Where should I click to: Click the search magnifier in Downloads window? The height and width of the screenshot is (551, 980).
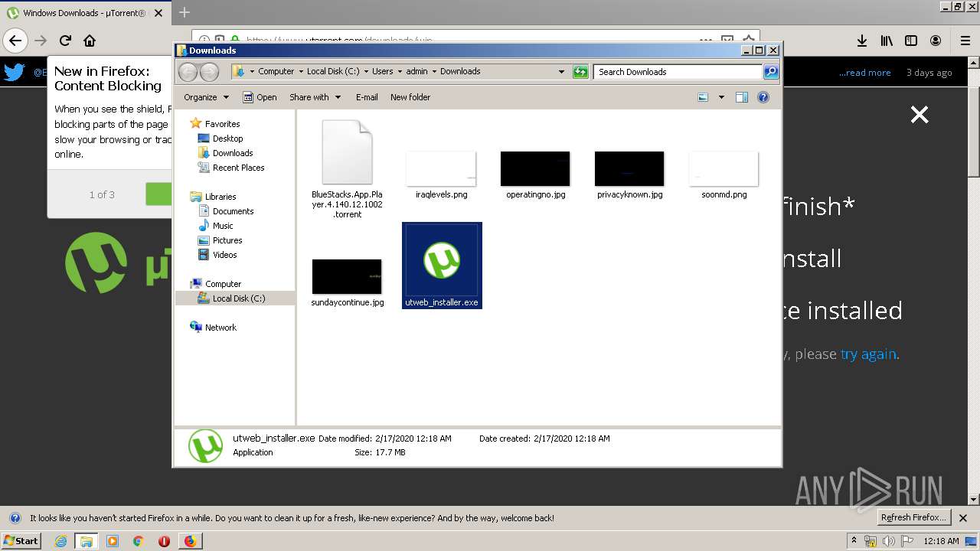771,71
